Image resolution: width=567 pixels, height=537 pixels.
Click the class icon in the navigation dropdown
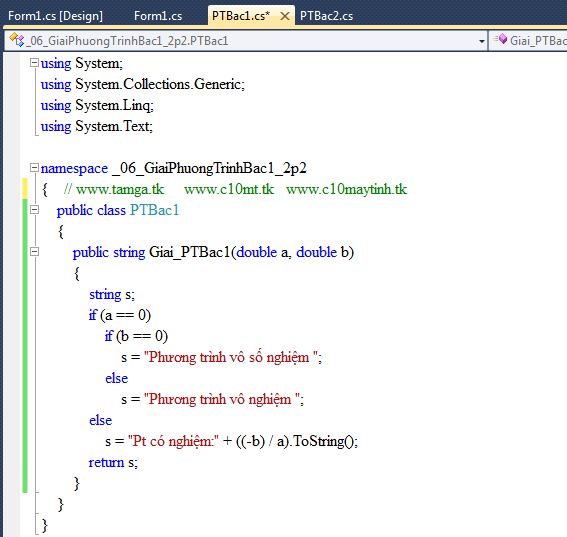tap(17, 39)
